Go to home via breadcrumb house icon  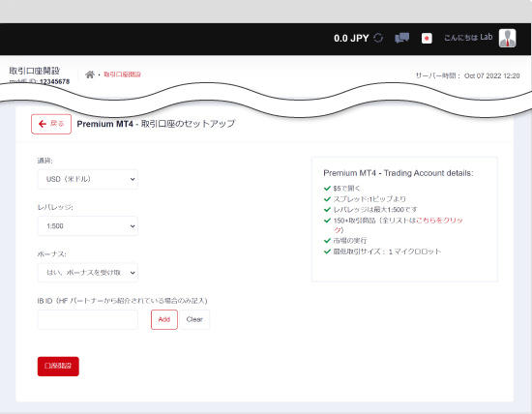tap(90, 74)
